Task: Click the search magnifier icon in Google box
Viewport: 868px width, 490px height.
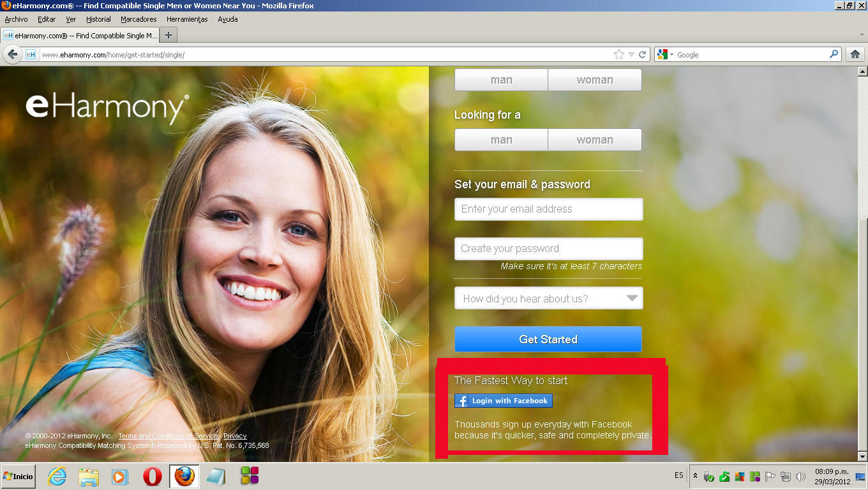Action: 834,54
